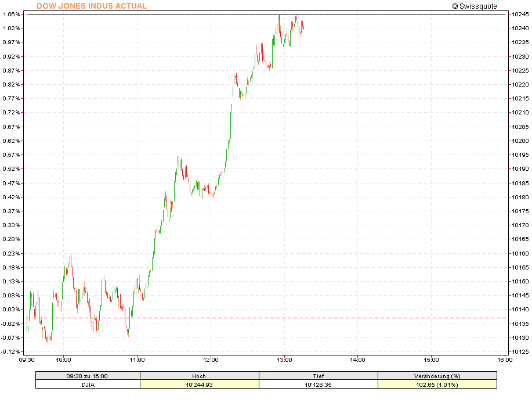The width and height of the screenshot is (532, 406).
Task: Click the 10160 right axis label
Action: (x=520, y=253)
